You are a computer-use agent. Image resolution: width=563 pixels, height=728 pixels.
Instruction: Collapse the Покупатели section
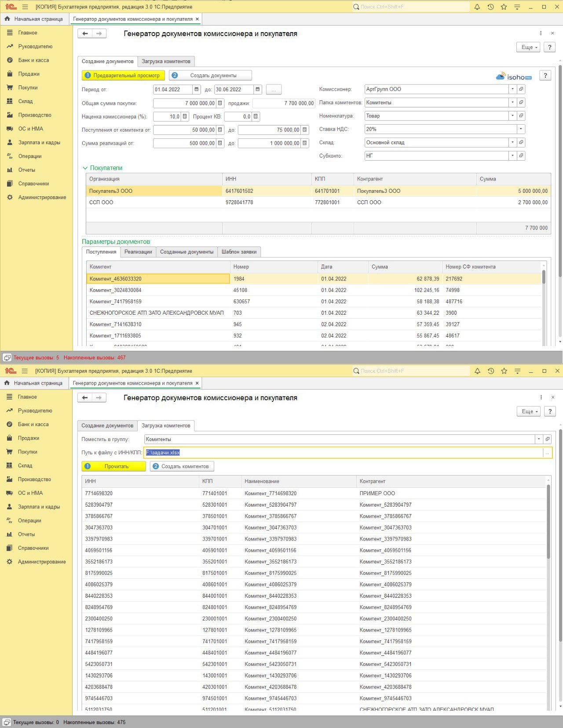pos(85,168)
